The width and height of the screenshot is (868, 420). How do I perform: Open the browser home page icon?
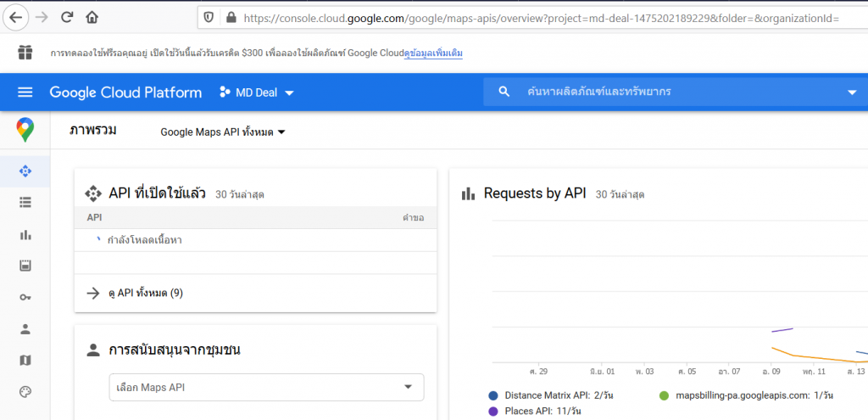point(92,18)
